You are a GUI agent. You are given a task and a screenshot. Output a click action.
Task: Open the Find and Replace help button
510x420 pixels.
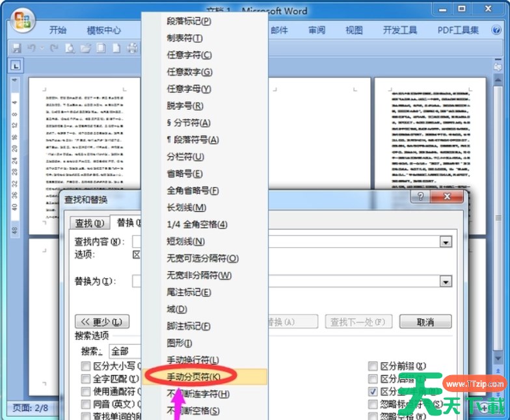click(x=420, y=196)
